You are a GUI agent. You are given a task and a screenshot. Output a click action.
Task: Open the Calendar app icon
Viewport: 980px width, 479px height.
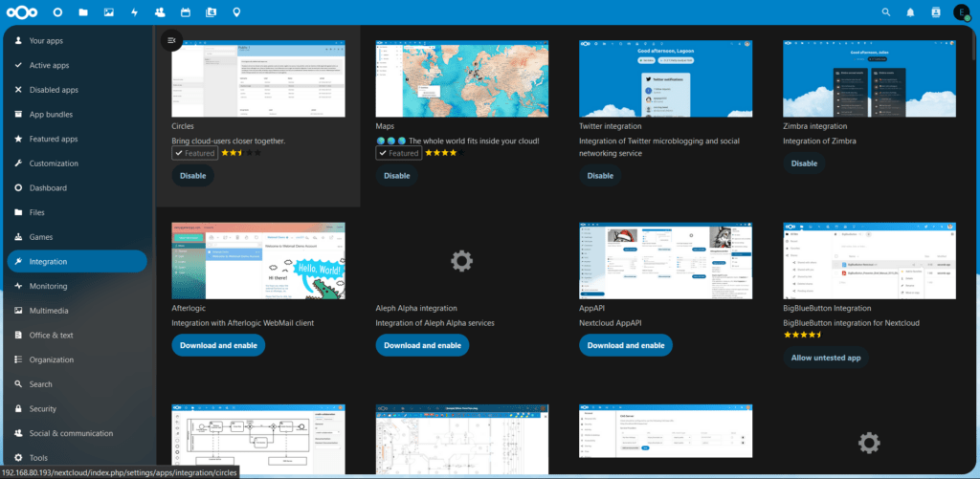tap(185, 12)
